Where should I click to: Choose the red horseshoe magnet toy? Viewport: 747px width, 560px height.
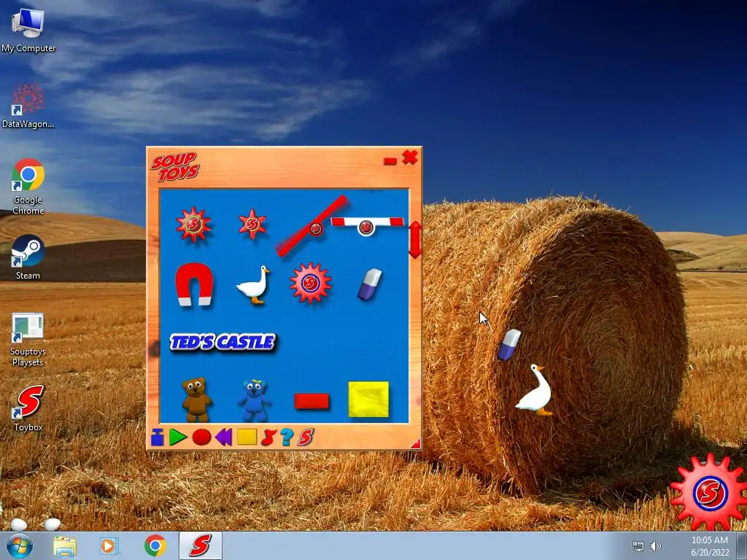194,284
